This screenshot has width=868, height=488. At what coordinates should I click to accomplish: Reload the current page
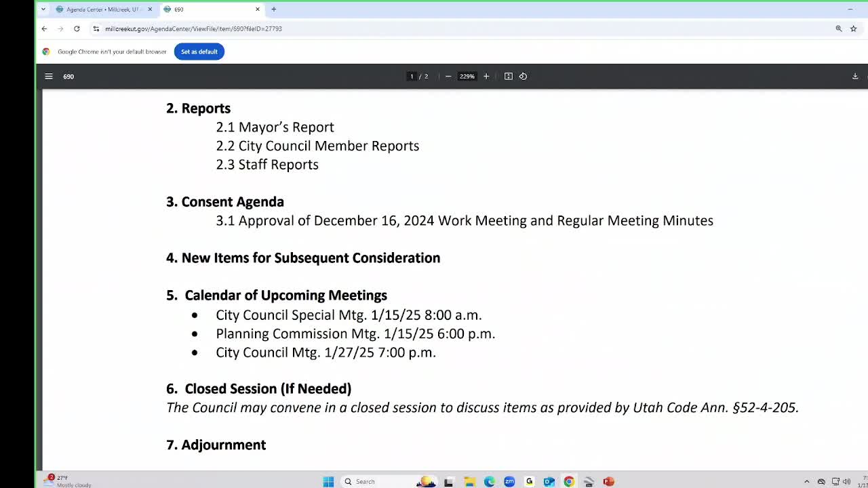point(77,29)
